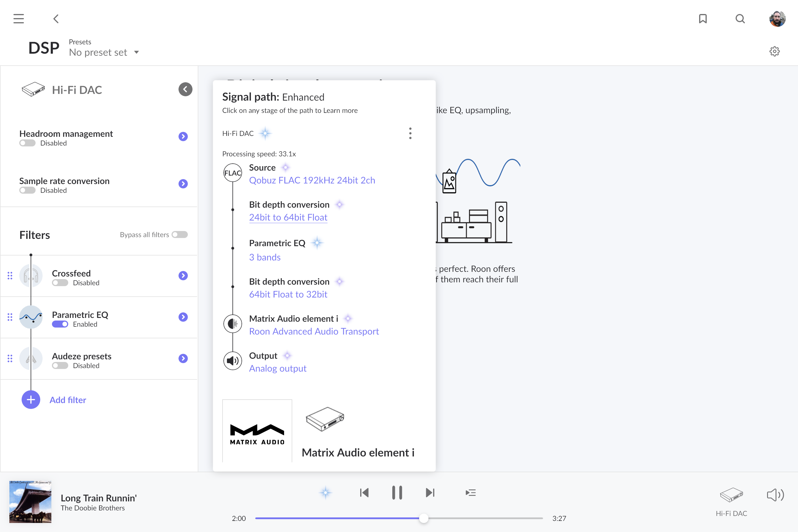Disable the Parametric EQ filter switch
The height and width of the screenshot is (532, 798).
pos(60,324)
